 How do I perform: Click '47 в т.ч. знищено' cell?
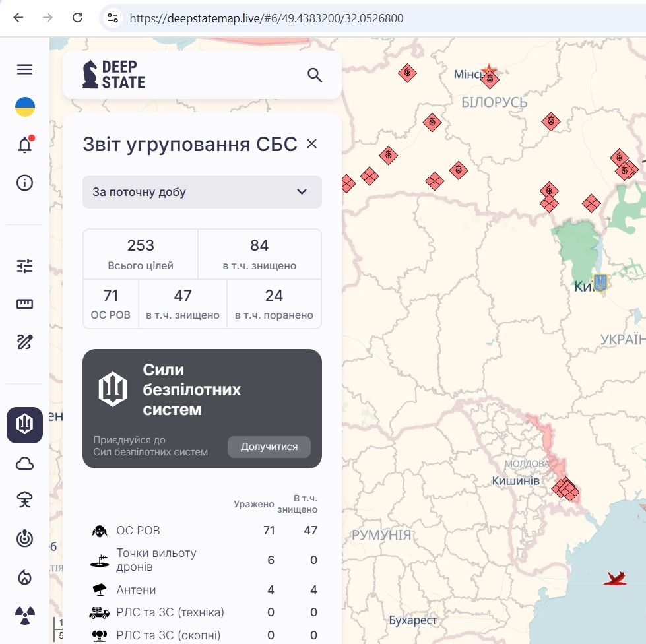183,304
